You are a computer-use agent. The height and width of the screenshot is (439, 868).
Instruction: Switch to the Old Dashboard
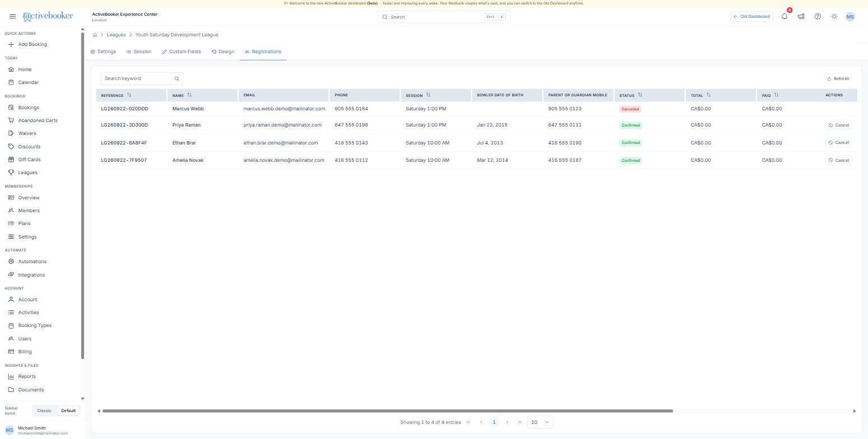coord(752,17)
